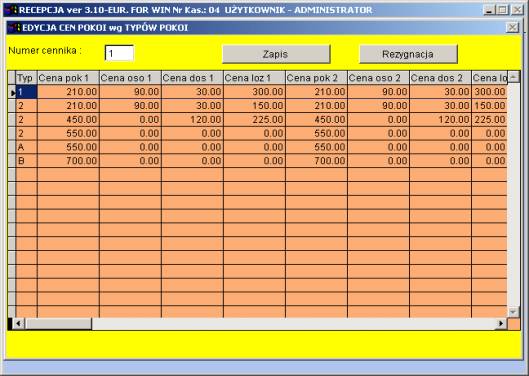
Task: Click 120.00 under Cena dos 2
Action: pos(441,119)
